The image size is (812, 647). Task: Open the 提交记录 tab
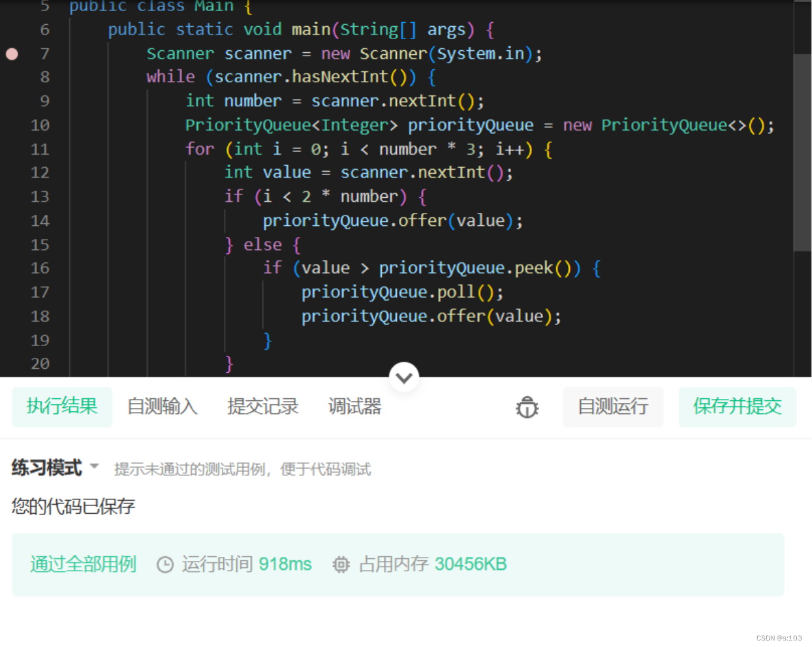[x=262, y=407]
